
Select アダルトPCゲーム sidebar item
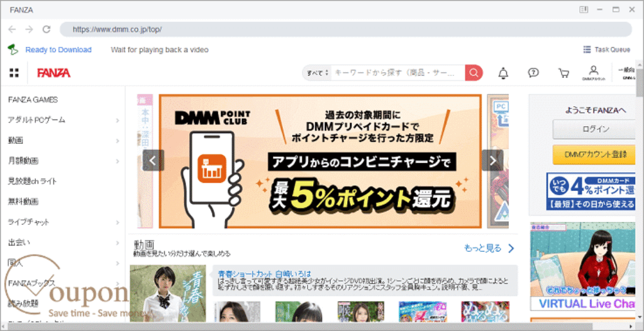click(36, 120)
